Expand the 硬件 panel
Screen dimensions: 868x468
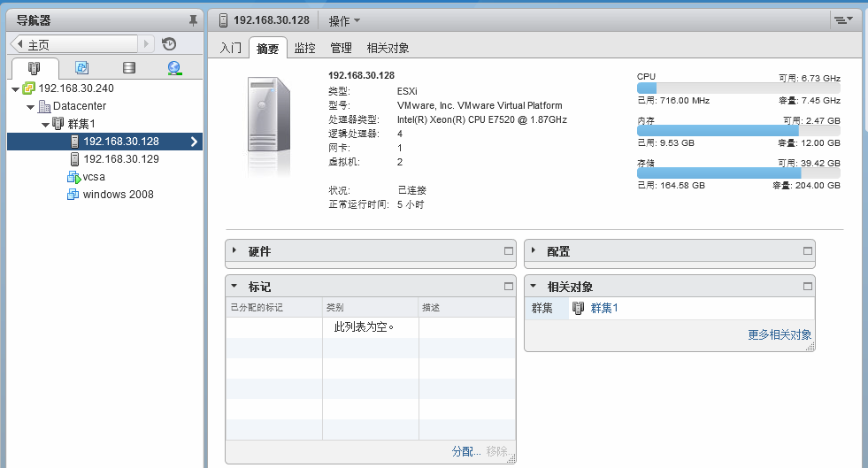234,250
